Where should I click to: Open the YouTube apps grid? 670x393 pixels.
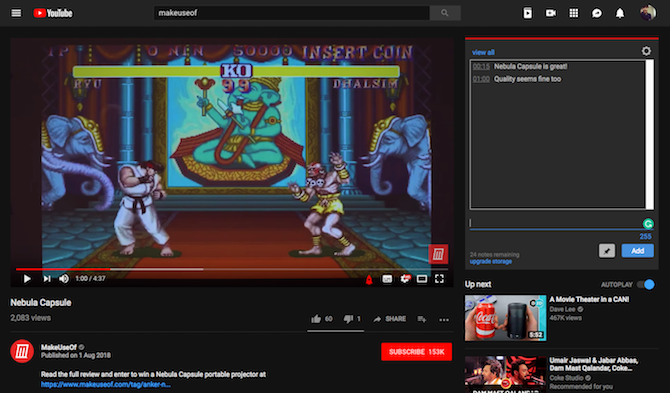coord(574,13)
